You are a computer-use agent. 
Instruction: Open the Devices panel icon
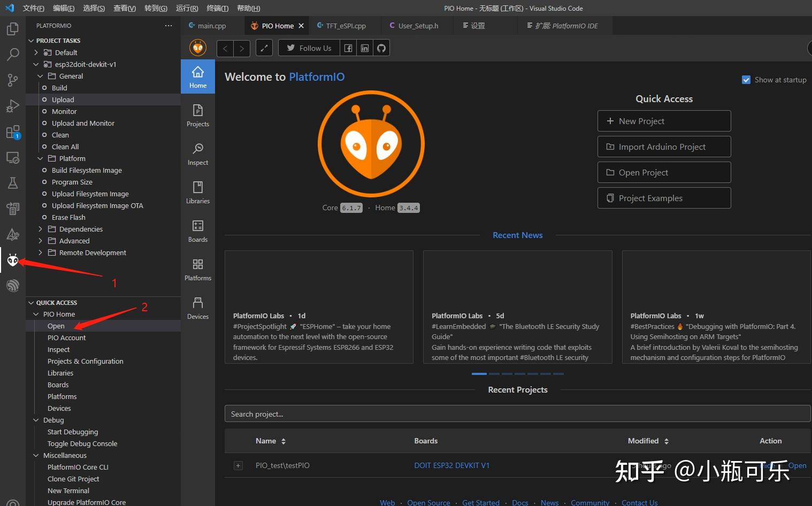(x=197, y=308)
